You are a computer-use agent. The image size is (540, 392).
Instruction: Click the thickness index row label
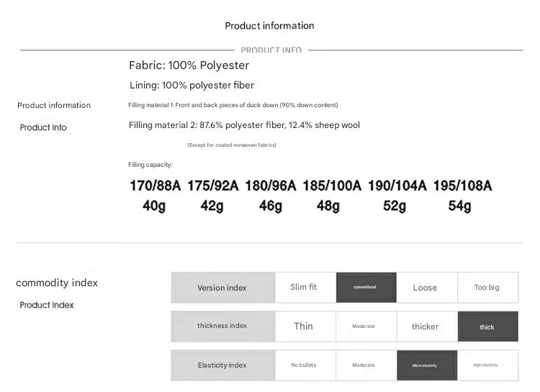coord(222,326)
